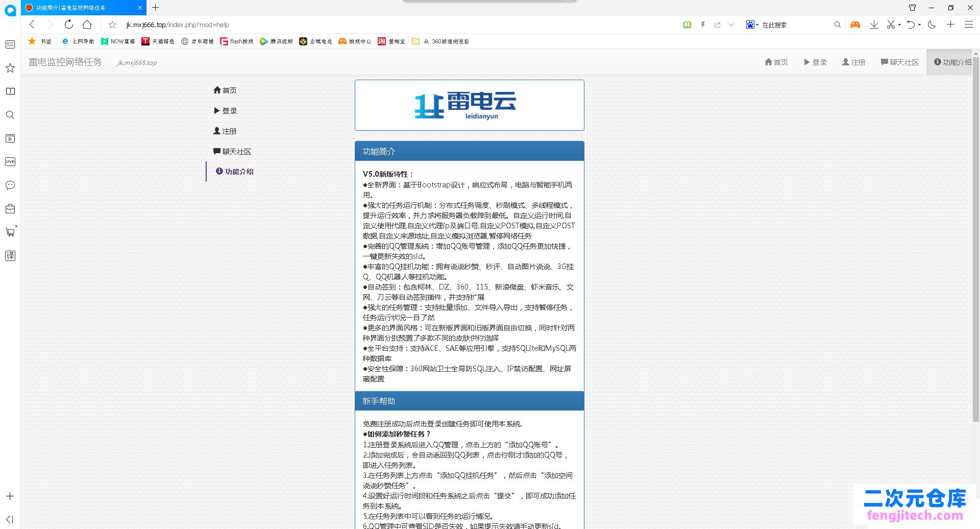Screen dimensions: 980x529
Task: Select 注册 in the left side menu
Action: point(225,131)
